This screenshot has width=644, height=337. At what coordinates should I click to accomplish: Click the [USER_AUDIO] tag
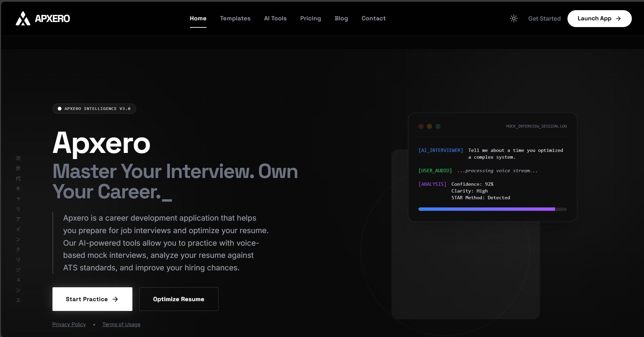(435, 171)
